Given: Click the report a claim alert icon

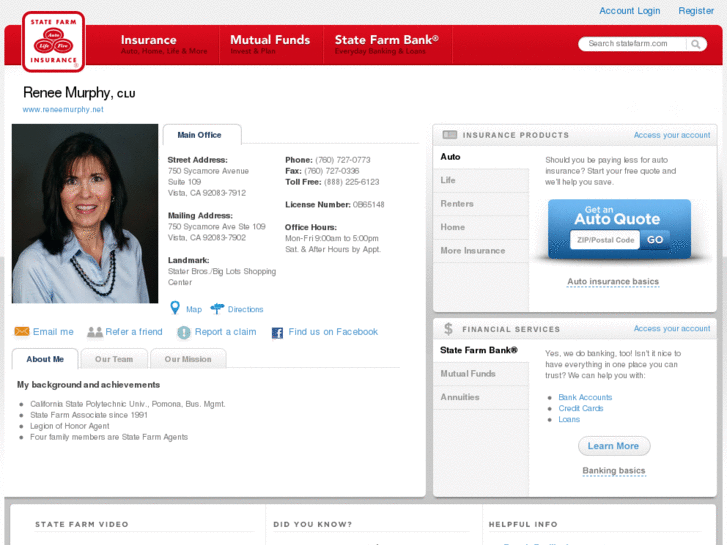Looking at the screenshot, I should coord(184,332).
